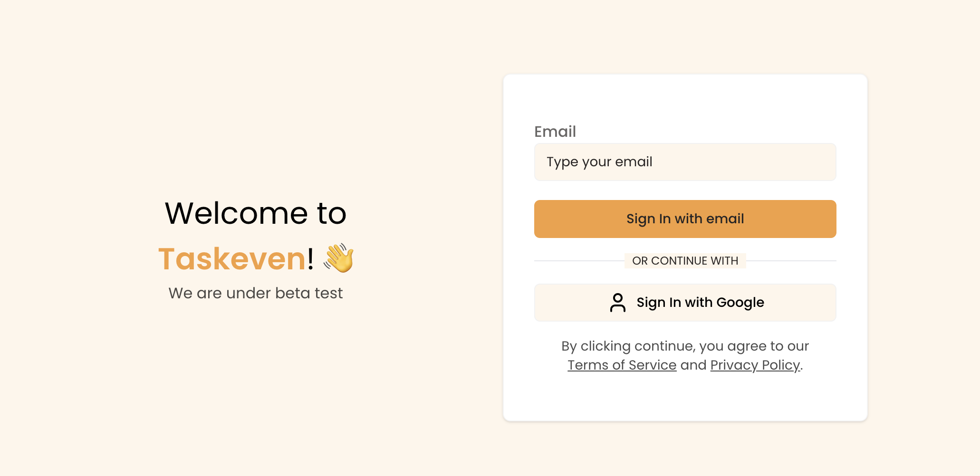This screenshot has height=476, width=980.
Task: Click blank area above Email label in card
Action: click(x=685, y=100)
